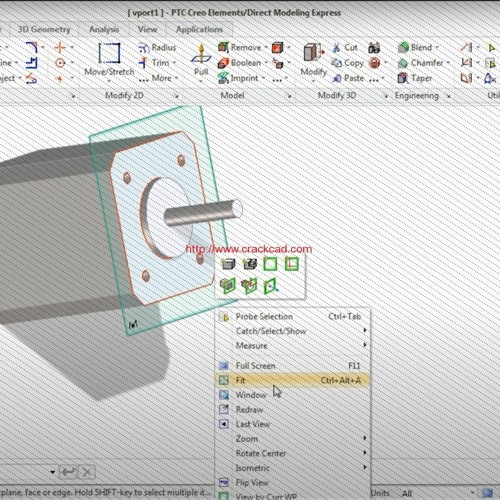Open the Boolean dropdown arrow
The width and height of the screenshot is (500, 500).
pyautogui.click(x=266, y=63)
